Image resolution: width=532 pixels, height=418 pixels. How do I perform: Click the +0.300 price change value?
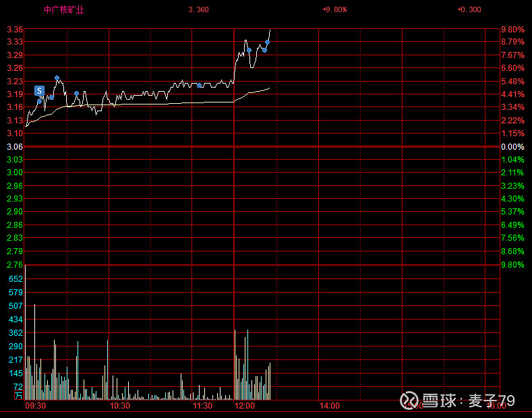coord(469,9)
